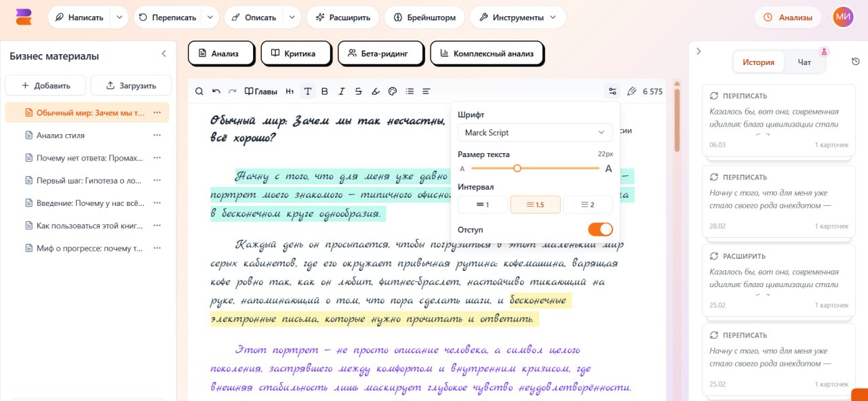Toggle bold formatting in the editor toolbar
The image size is (868, 401).
click(324, 91)
